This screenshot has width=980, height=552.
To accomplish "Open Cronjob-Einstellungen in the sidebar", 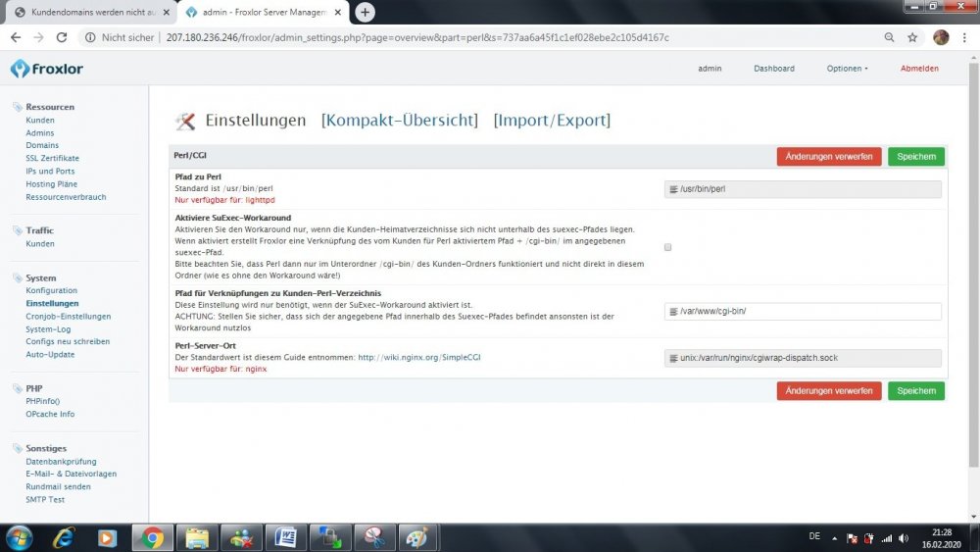I will click(69, 317).
